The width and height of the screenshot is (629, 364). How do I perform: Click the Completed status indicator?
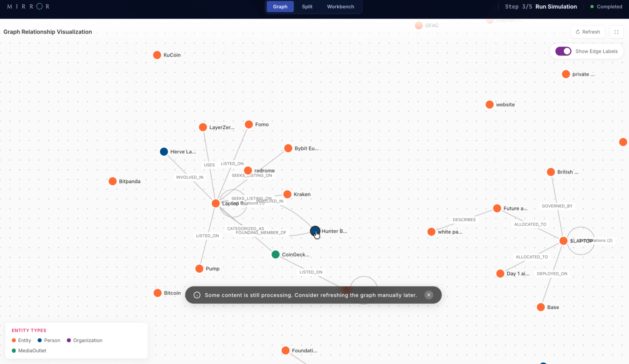click(606, 6)
